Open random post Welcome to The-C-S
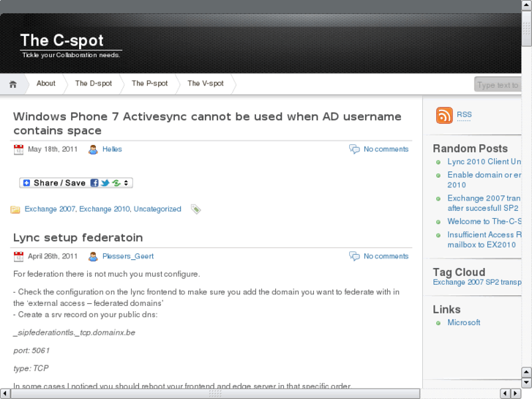Viewport: 532px width, 399px height. pos(484,221)
